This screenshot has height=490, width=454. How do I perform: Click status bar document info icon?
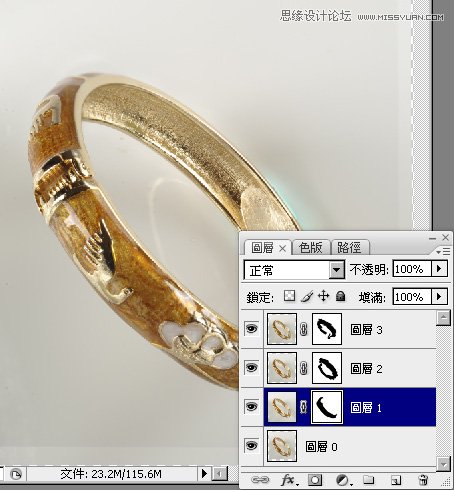(x=16, y=474)
